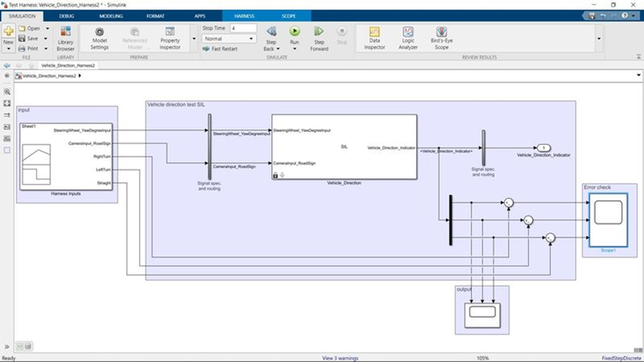Switch to the Modeling tab
Screen dimensions: 644x362
111,16
